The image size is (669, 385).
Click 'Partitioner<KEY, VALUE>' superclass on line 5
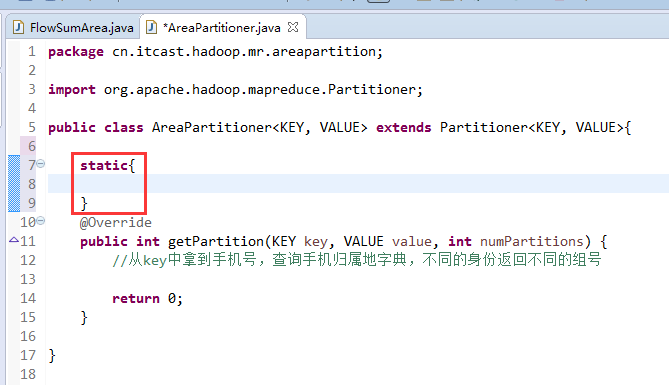click(532, 128)
